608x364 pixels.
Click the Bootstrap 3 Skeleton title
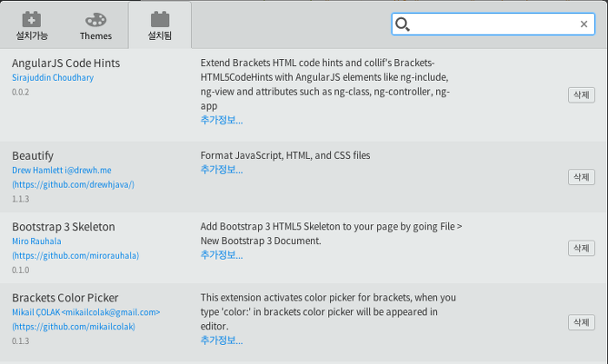[x=63, y=227]
